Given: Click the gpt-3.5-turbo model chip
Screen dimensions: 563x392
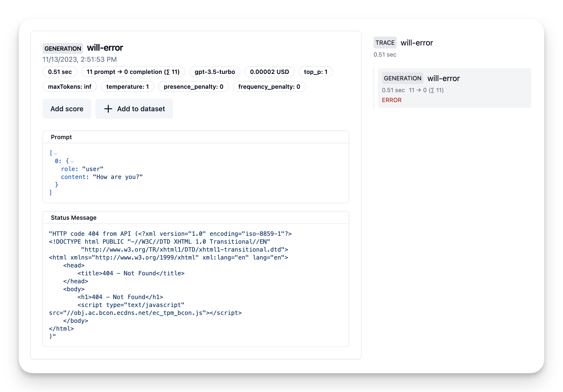Looking at the screenshot, I should point(215,72).
